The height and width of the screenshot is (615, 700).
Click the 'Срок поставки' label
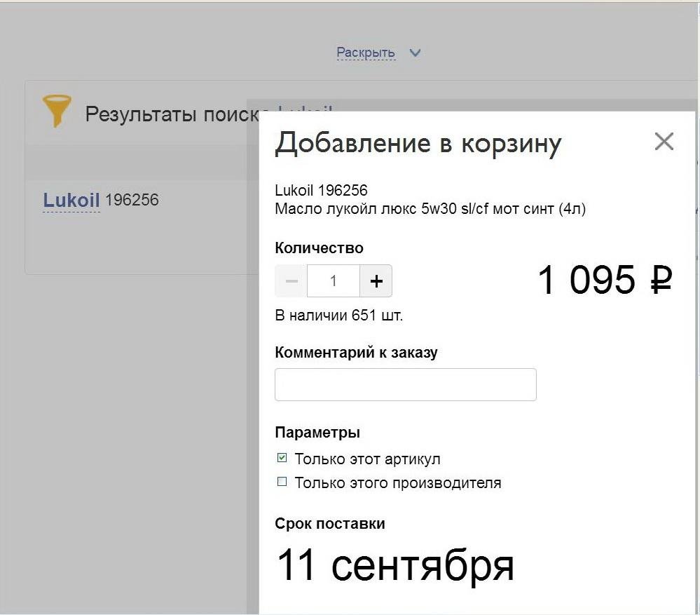click(x=330, y=523)
